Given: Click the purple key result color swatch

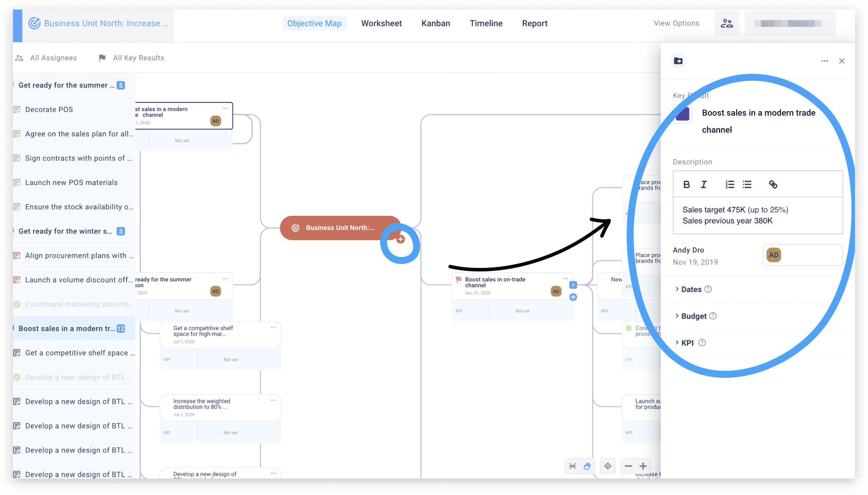Looking at the screenshot, I should pos(683,114).
